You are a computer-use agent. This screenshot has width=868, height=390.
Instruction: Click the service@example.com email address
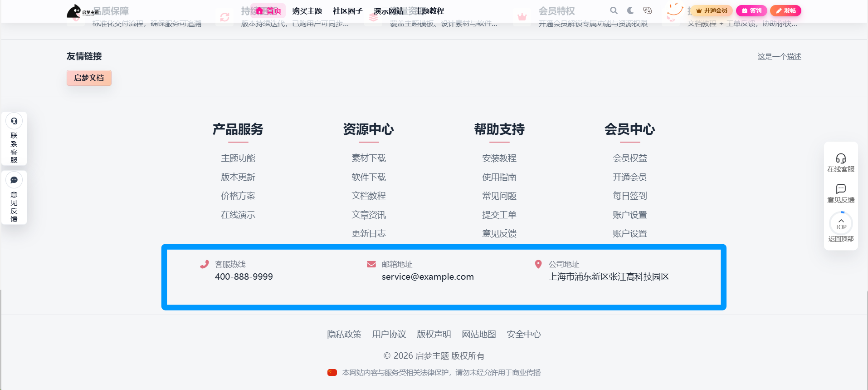click(428, 277)
